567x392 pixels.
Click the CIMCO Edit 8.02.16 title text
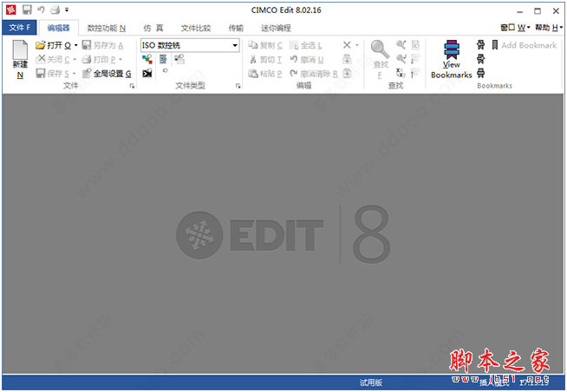[286, 10]
